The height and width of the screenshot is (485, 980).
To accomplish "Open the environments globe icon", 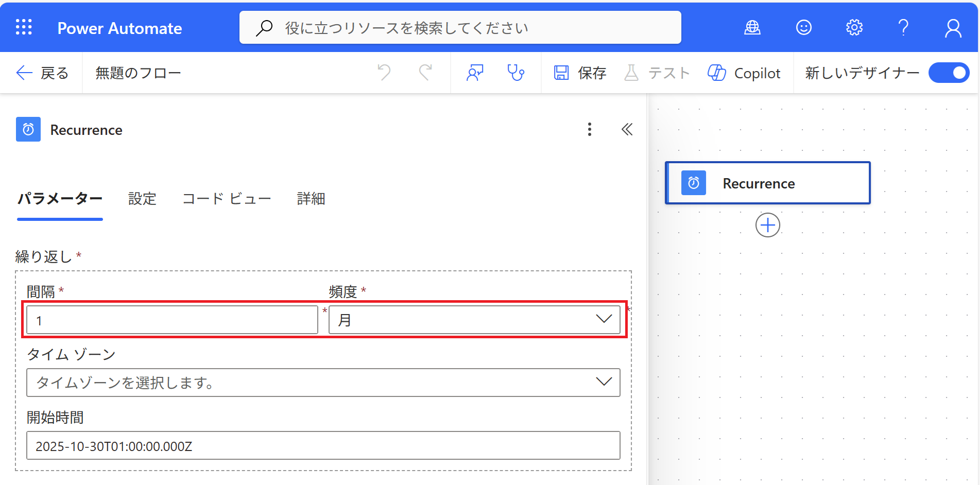I will click(752, 27).
